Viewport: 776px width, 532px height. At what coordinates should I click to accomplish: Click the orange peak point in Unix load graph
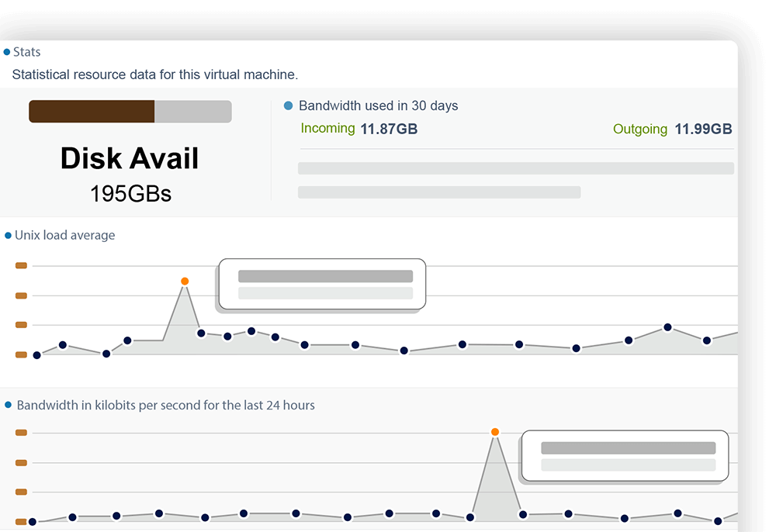(185, 281)
